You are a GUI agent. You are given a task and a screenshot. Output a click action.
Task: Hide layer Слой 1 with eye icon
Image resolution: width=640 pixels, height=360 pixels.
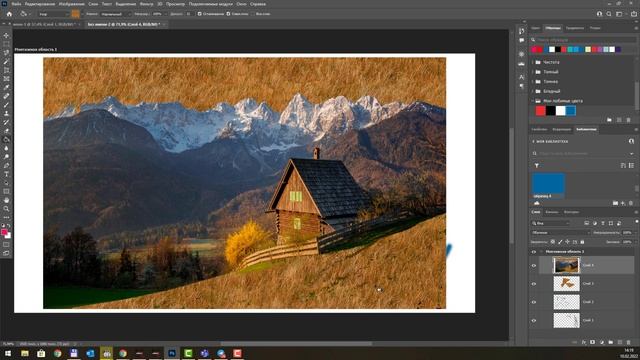[533, 321]
